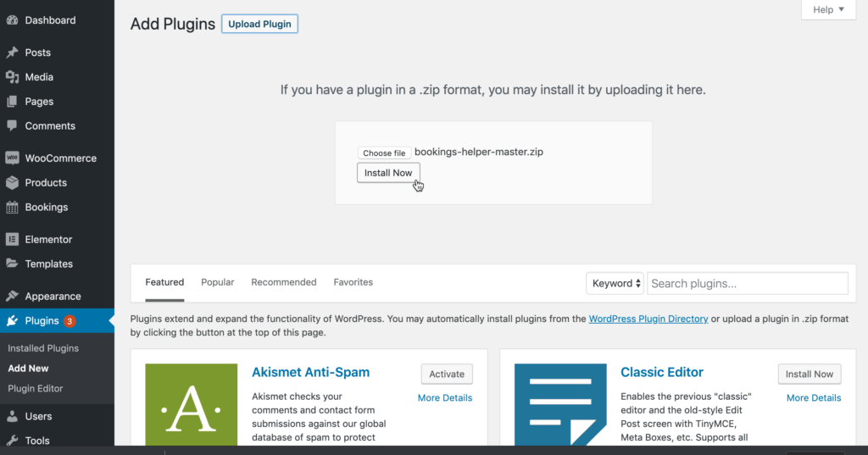
Task: Click the Upload Plugin button
Action: [x=259, y=24]
